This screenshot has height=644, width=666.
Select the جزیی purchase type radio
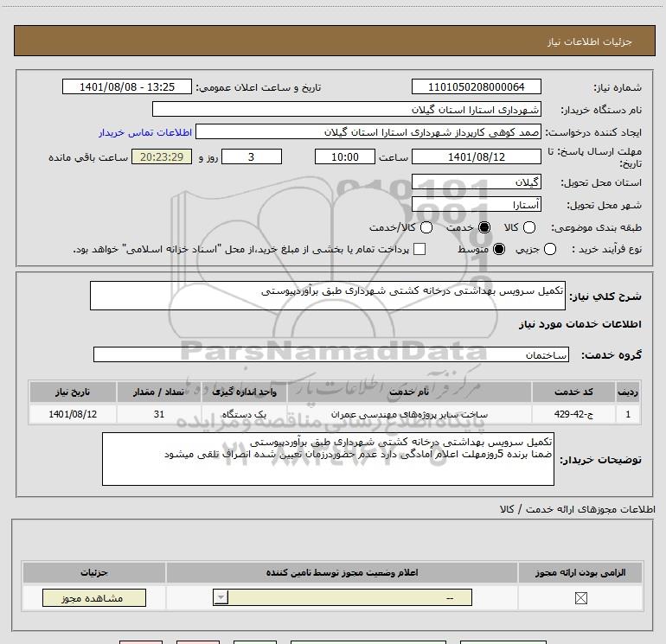[x=549, y=249]
